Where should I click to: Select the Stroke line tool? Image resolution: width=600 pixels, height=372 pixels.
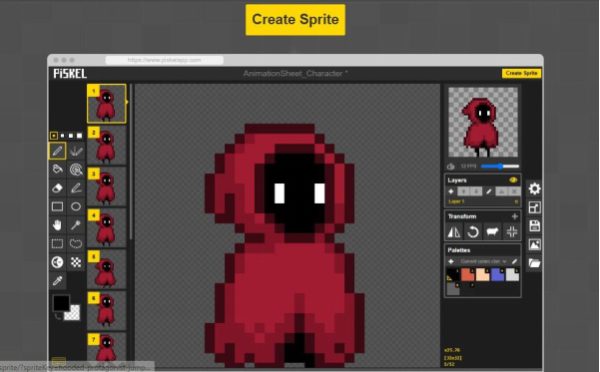[76, 188]
